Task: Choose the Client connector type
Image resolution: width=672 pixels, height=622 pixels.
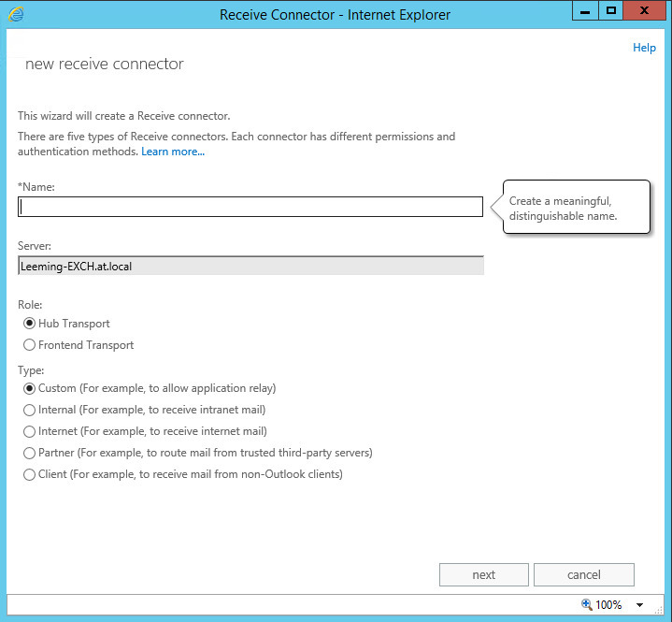Action: click(x=29, y=474)
